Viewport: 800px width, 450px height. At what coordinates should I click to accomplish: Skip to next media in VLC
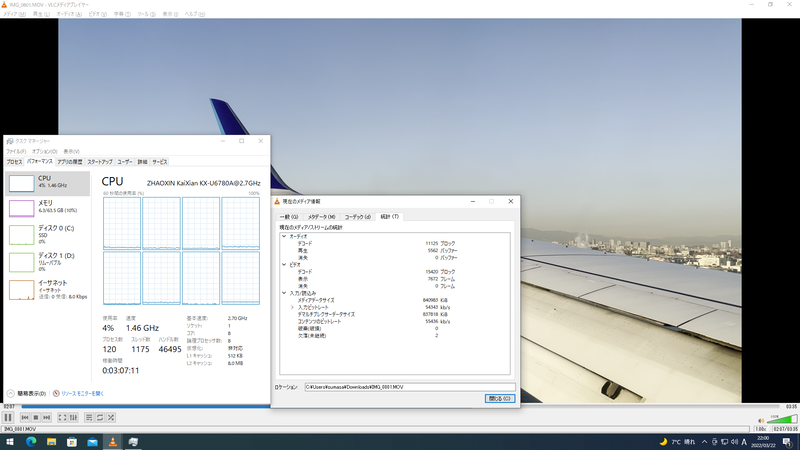coord(46,417)
